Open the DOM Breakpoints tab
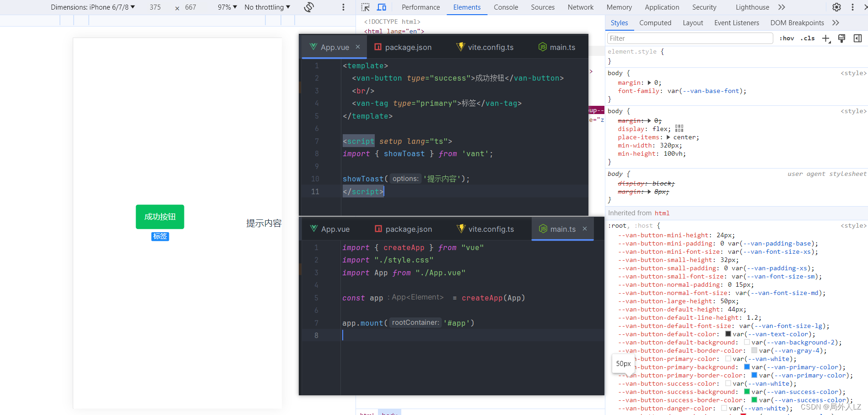Screen dimensions: 868x415 (x=797, y=23)
